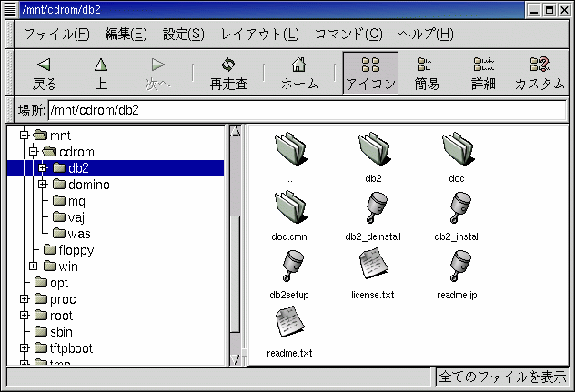Go back with the 戻る arrow

(45, 73)
